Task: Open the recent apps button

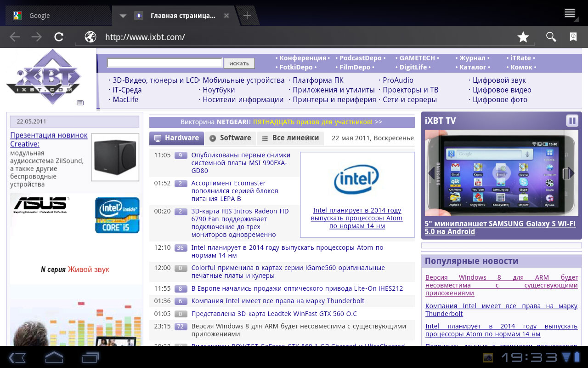Action: point(90,357)
